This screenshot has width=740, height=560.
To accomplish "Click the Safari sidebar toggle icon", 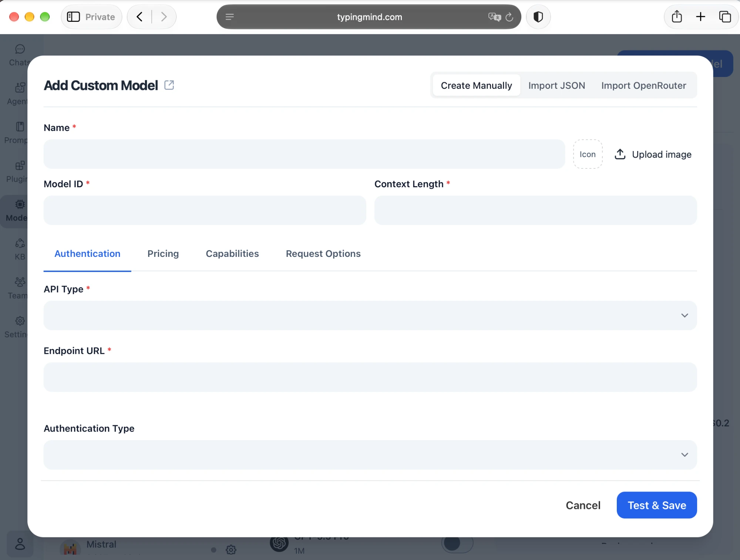I will point(73,17).
